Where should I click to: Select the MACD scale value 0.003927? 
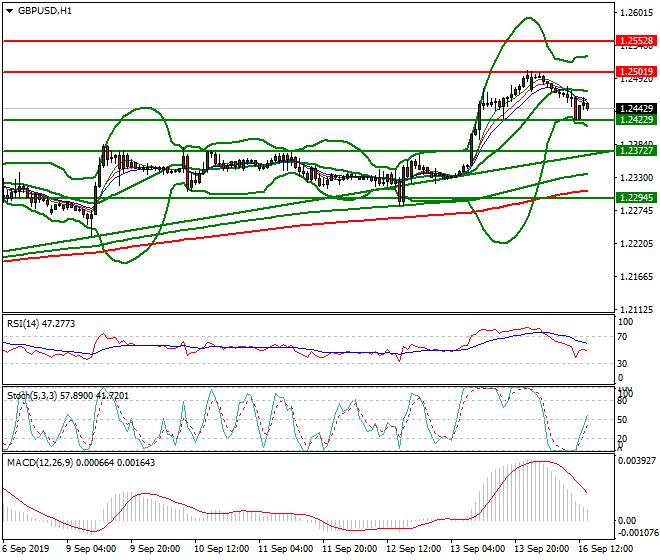pyautogui.click(x=636, y=461)
